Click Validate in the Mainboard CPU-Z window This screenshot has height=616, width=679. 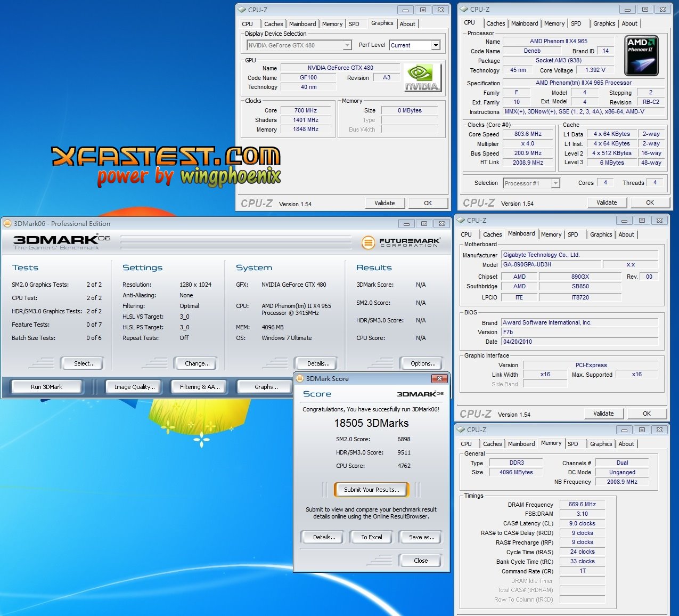[603, 414]
